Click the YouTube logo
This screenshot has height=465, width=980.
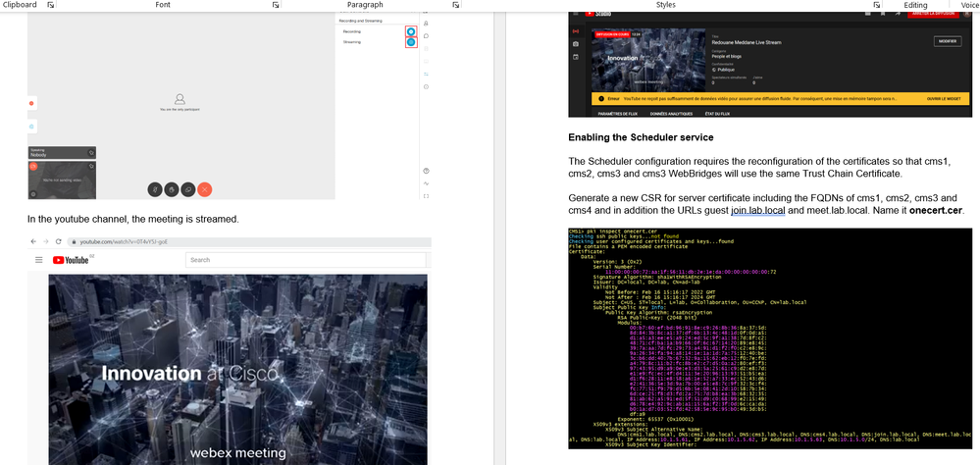(x=71, y=260)
